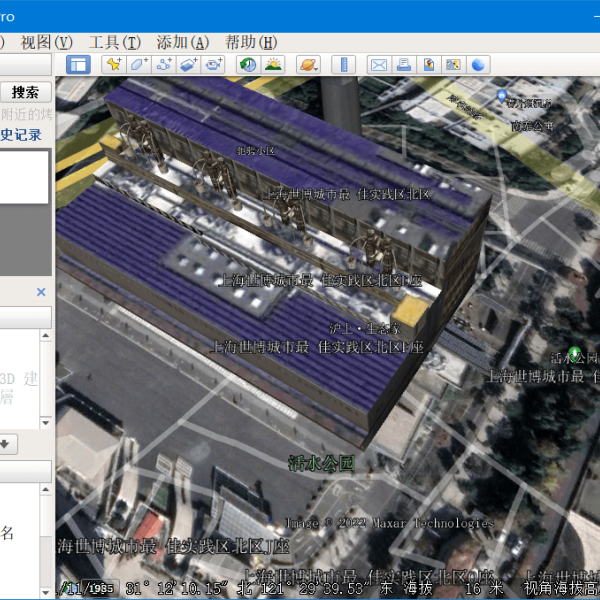Toggle historical imagery clock icon
The width and height of the screenshot is (600, 600).
(247, 65)
